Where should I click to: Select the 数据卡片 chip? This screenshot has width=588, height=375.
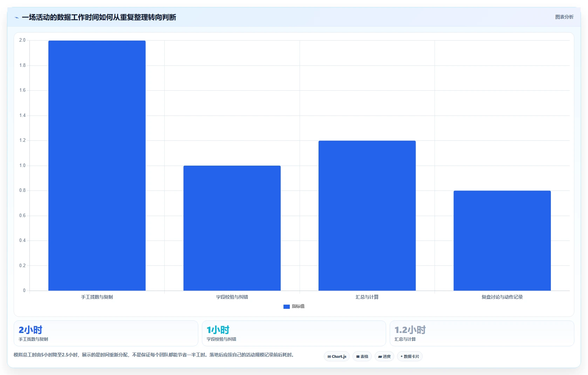(x=410, y=356)
